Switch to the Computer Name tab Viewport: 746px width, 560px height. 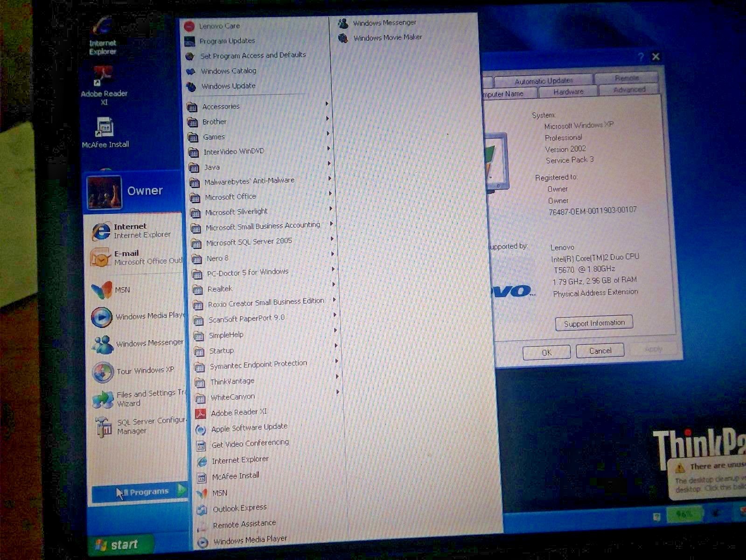click(508, 94)
